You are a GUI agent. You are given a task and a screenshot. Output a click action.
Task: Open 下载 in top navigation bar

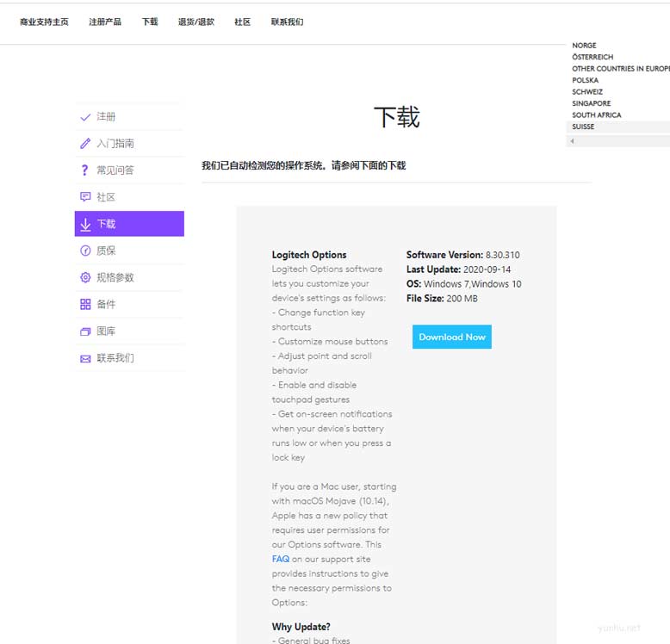click(150, 22)
